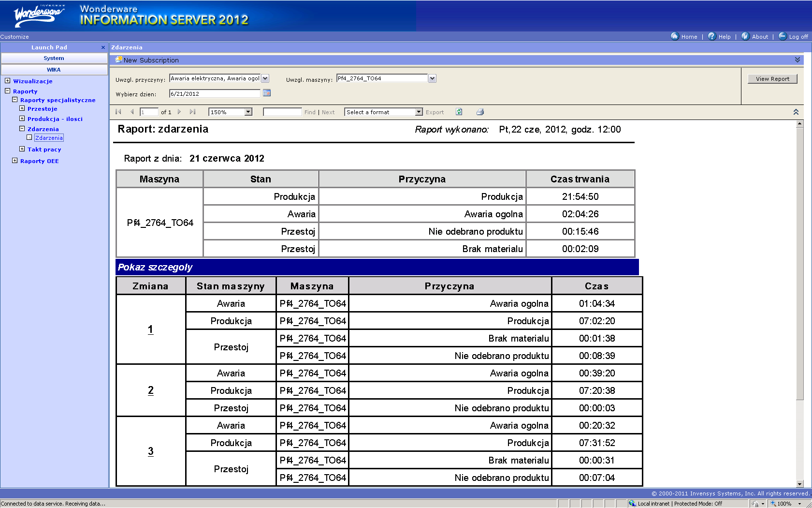Expand the Takt pracy node
The width and height of the screenshot is (812, 508).
point(22,149)
